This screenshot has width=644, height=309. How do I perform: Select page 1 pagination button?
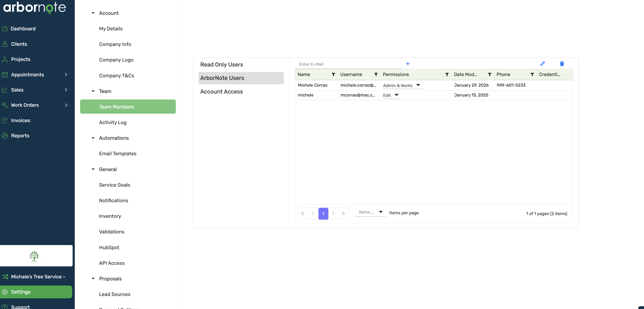(323, 213)
